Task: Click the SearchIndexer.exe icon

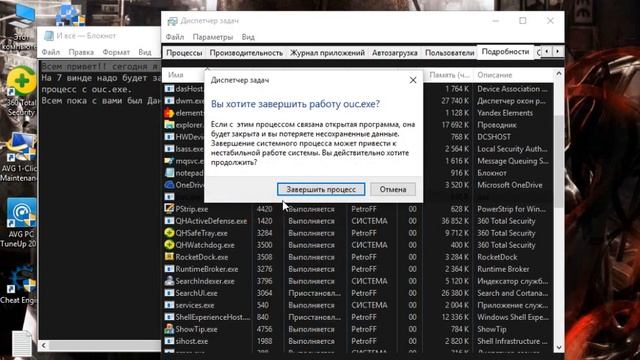Action: point(169,281)
